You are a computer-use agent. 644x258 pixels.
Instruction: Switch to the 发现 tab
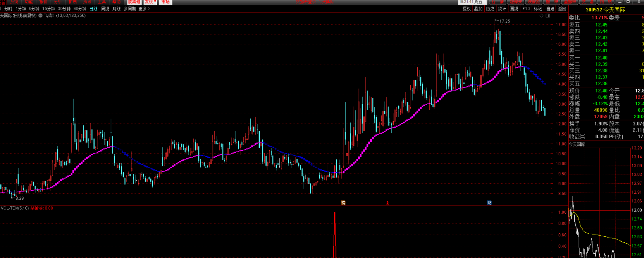point(150,2)
